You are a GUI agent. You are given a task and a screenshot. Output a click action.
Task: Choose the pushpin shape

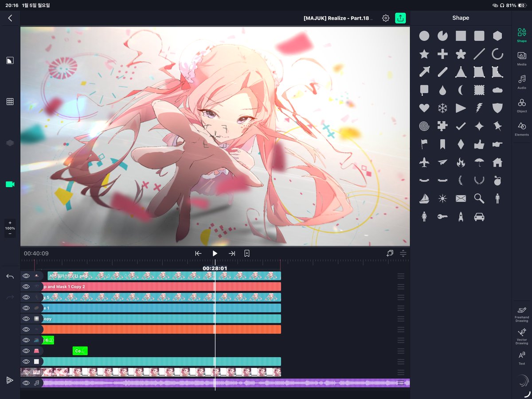pos(497,126)
